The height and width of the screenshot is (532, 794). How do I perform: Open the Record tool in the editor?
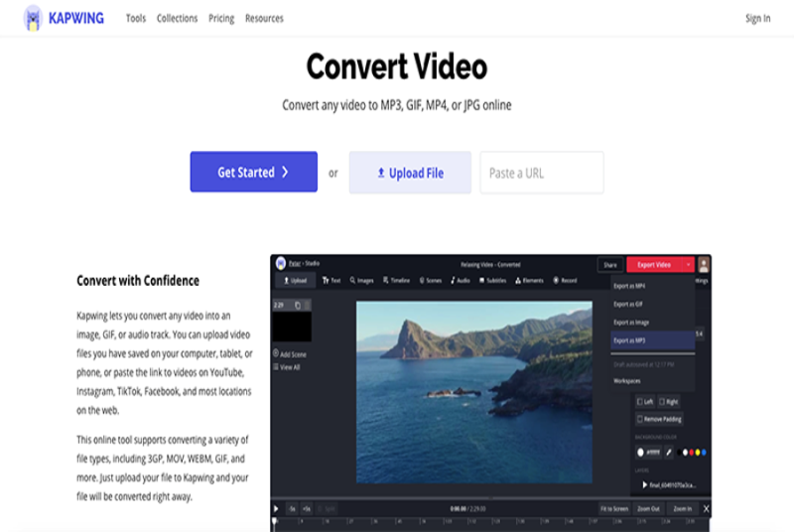click(x=565, y=281)
